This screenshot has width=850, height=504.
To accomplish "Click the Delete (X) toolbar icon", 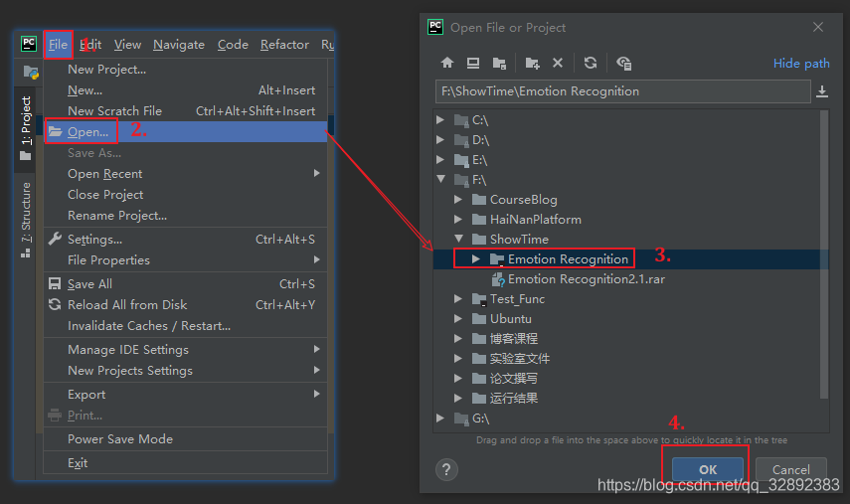I will [558, 63].
